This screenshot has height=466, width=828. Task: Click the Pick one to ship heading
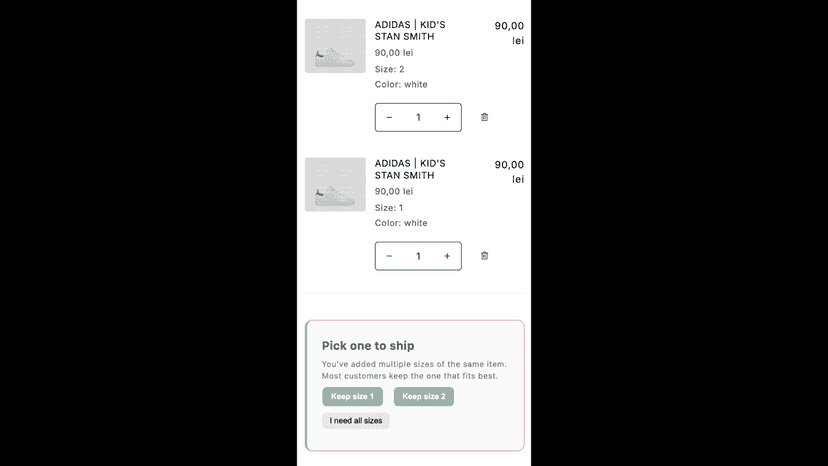coord(368,346)
